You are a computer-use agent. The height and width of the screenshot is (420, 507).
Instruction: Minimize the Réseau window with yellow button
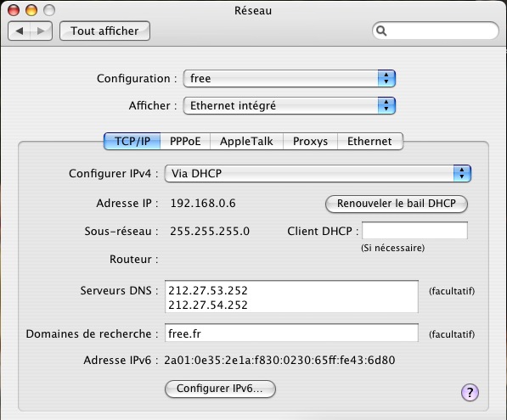[x=31, y=10]
